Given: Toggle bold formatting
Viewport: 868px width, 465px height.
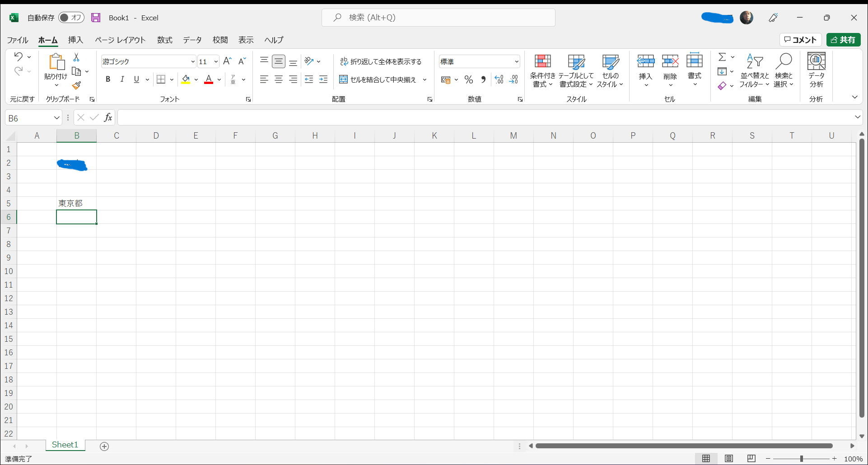Looking at the screenshot, I should point(108,79).
